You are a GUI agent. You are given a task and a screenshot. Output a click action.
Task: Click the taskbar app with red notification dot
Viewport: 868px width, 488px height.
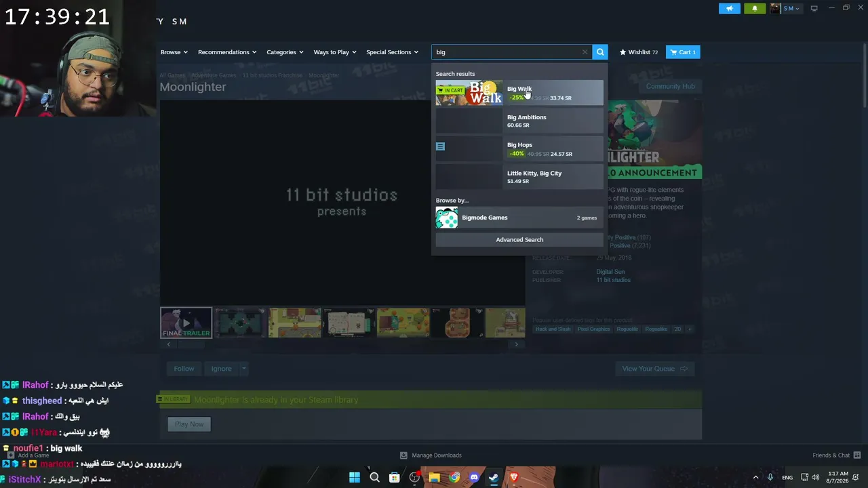coord(414,477)
